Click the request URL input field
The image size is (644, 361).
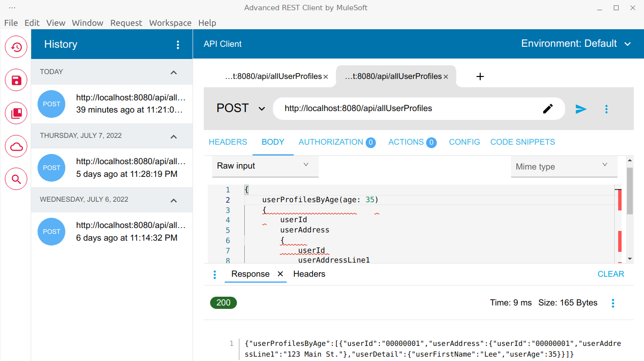[x=410, y=109]
